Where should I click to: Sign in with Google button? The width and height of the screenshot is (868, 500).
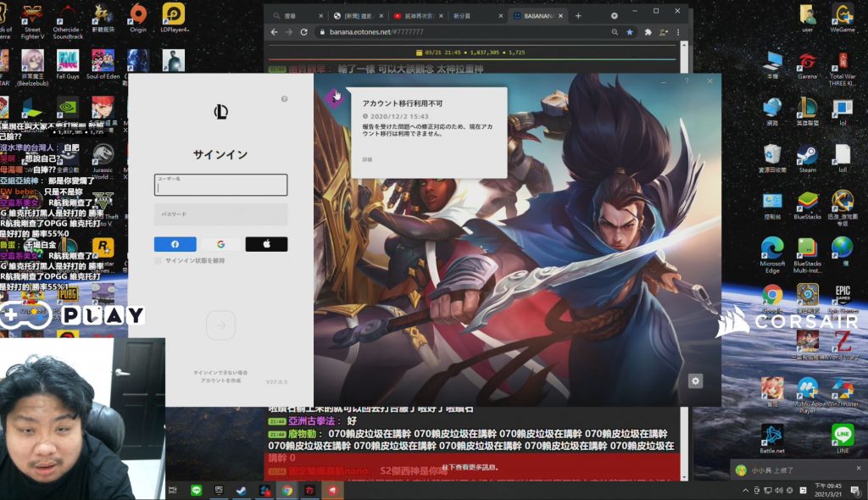[220, 244]
